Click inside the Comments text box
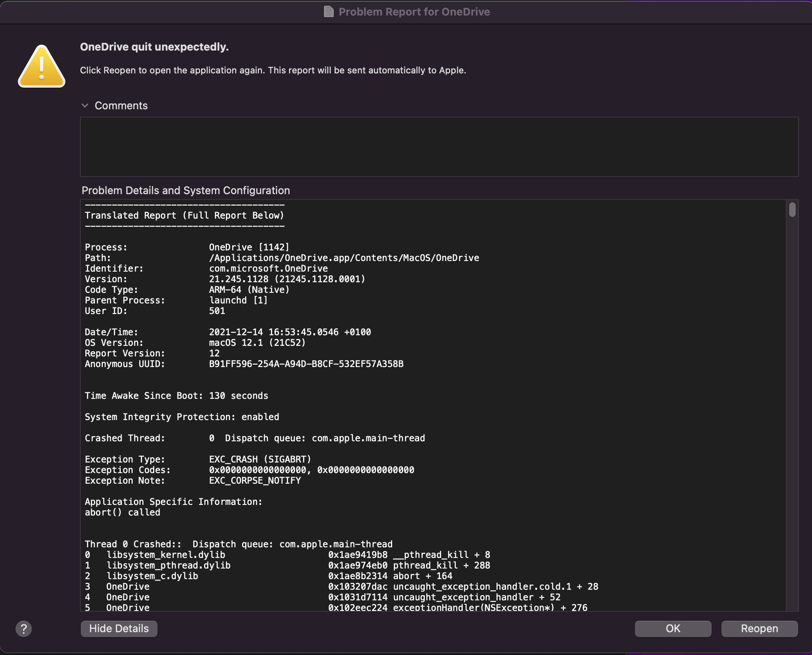812x655 pixels. click(439, 147)
